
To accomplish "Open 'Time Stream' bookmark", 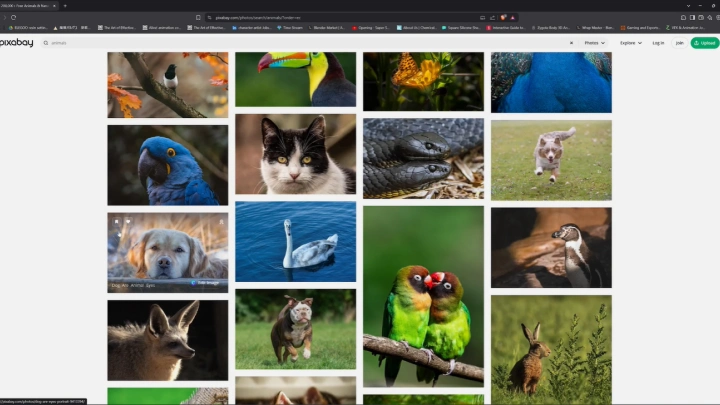I will [x=290, y=28].
